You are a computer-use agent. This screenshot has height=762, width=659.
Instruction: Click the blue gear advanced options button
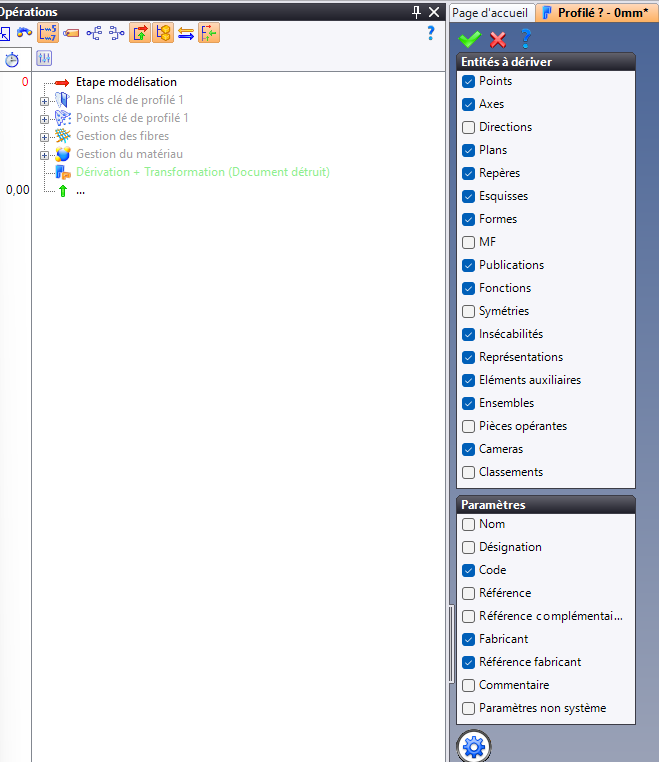[x=474, y=746]
